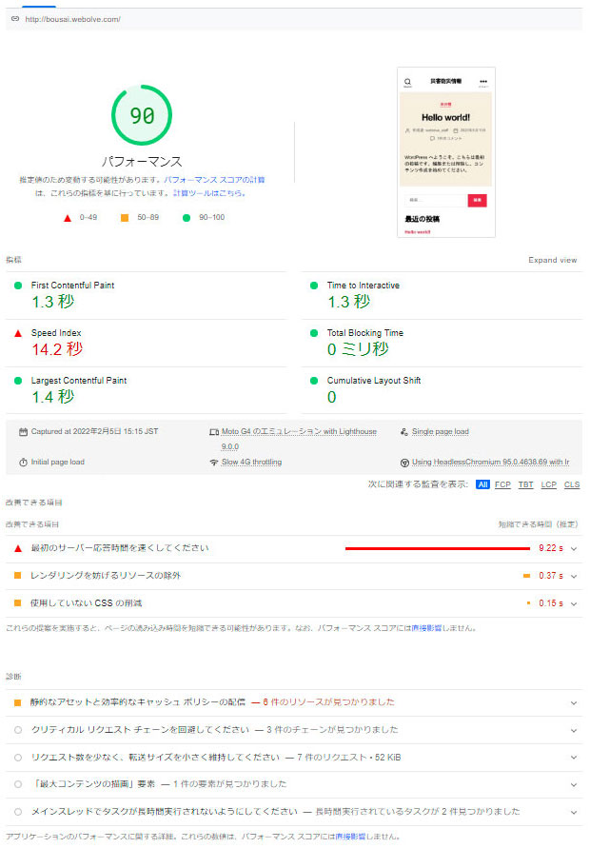The image size is (590, 868).
Task: Click the link in the opportunities footnote
Action: point(426,628)
